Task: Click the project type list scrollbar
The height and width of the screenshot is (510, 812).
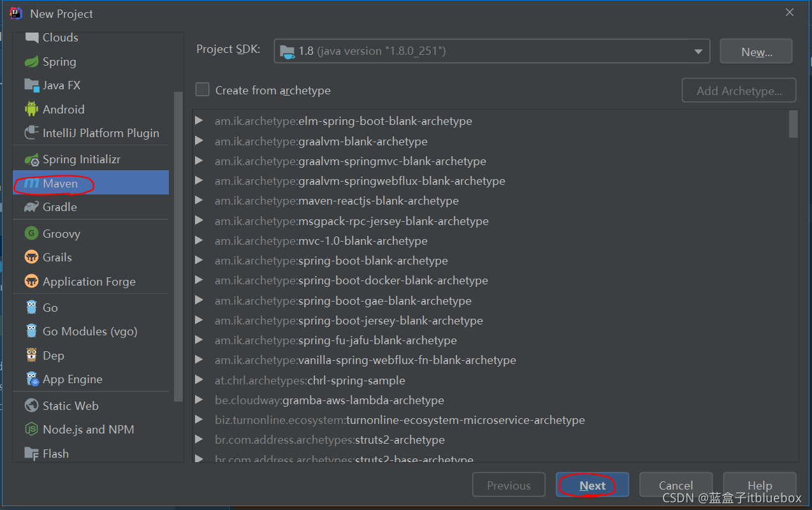Action: (178, 246)
